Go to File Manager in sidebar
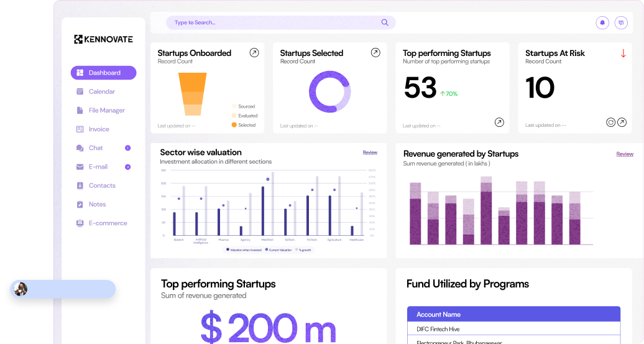 pos(106,111)
